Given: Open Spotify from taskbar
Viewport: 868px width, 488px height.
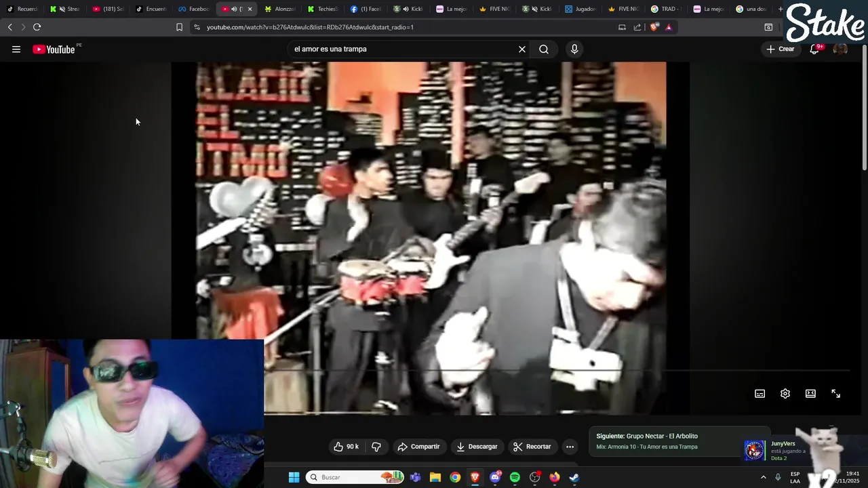Looking at the screenshot, I should point(515,477).
